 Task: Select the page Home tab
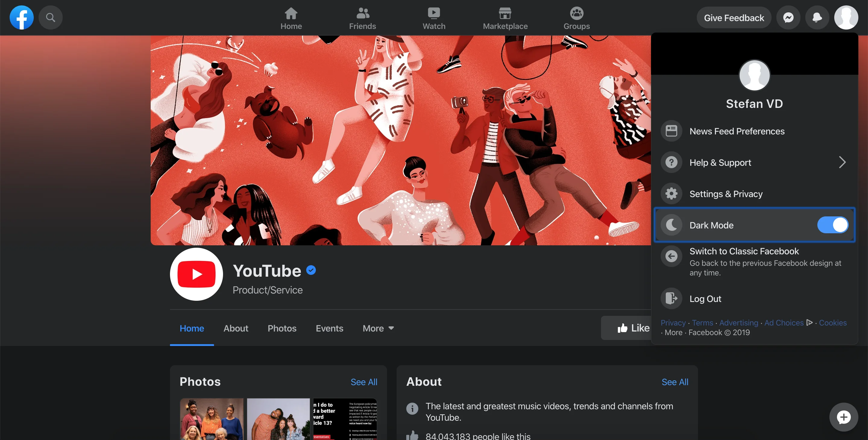[x=192, y=328]
